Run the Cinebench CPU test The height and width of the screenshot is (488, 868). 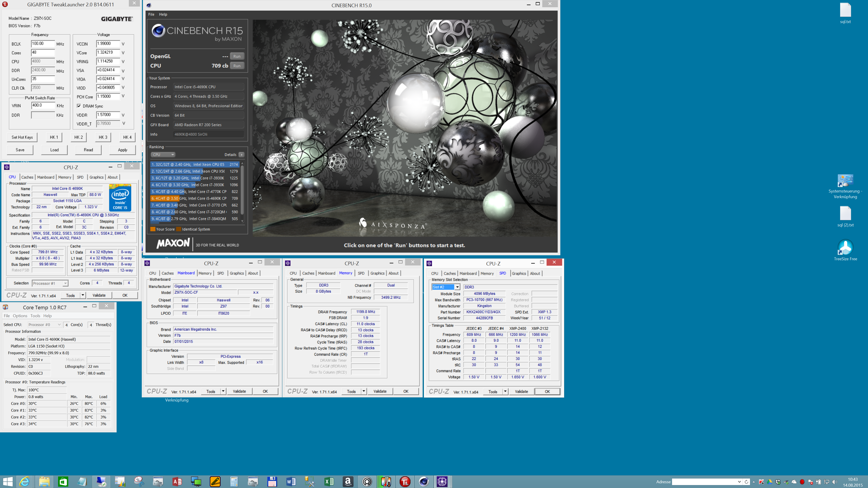point(237,66)
